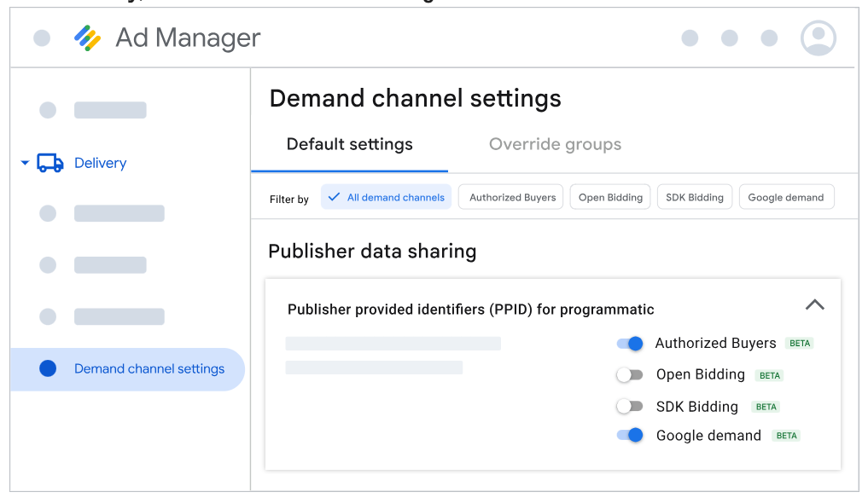Collapse the Publisher provided identifiers panel chevron
The width and height of the screenshot is (868, 498).
[815, 305]
